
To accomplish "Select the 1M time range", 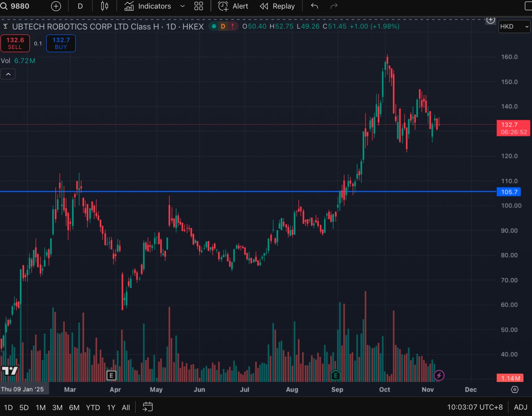I will [41, 407].
